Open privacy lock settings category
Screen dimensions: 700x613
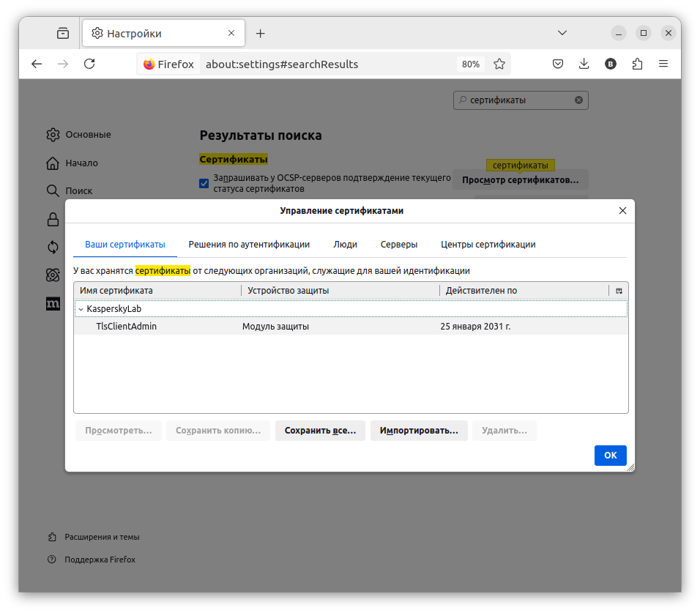53,219
